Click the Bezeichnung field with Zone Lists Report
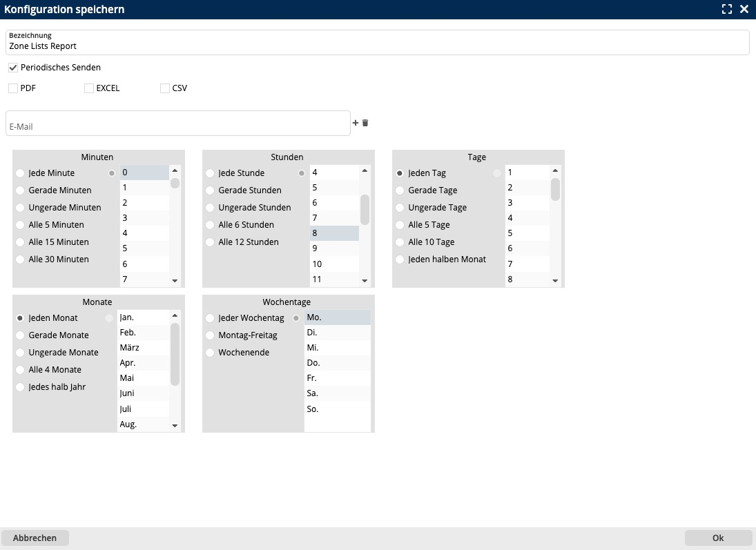The height and width of the screenshot is (550, 756). point(378,42)
